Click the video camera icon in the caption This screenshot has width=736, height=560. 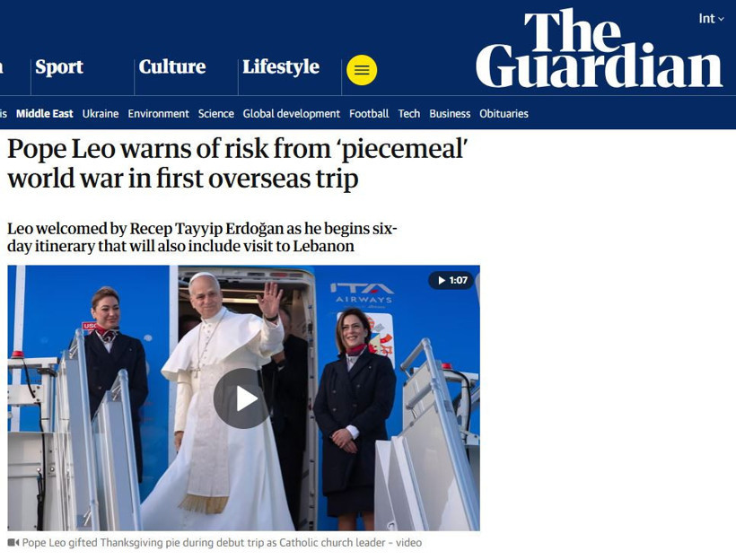[x=13, y=543]
